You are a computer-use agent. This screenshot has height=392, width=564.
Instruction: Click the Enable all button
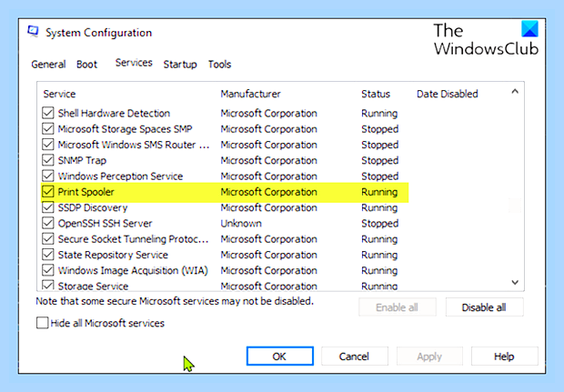click(x=398, y=307)
